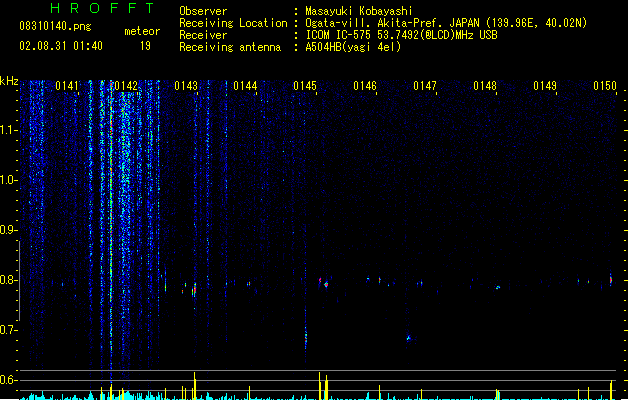Click the kHz axis unit label
Image resolution: width=629 pixels, height=400 pixels.
pos(9,81)
